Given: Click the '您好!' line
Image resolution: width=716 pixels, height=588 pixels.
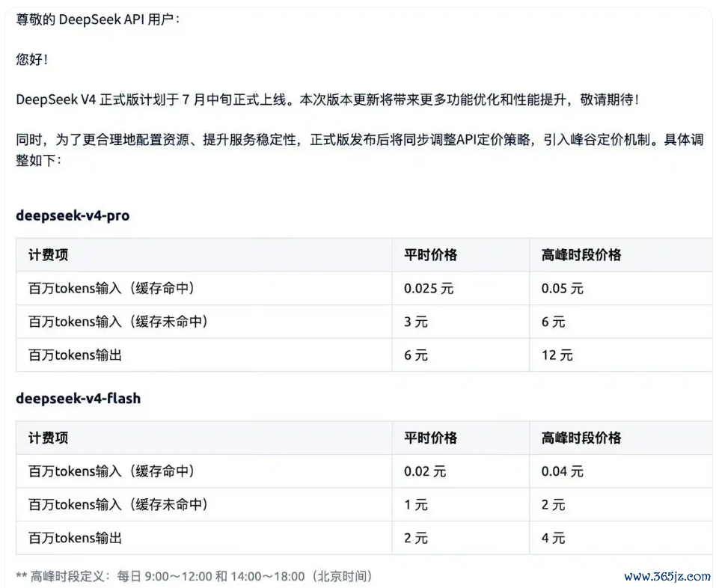Looking at the screenshot, I should click(31, 59).
